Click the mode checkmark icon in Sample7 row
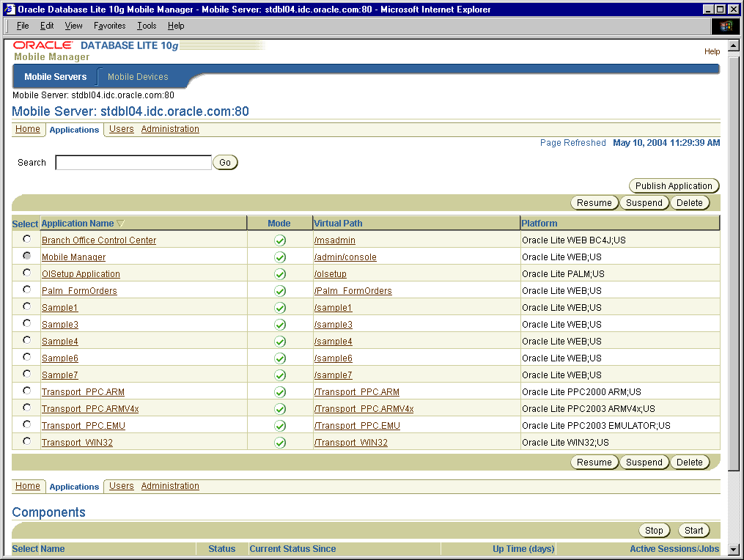 [280, 375]
